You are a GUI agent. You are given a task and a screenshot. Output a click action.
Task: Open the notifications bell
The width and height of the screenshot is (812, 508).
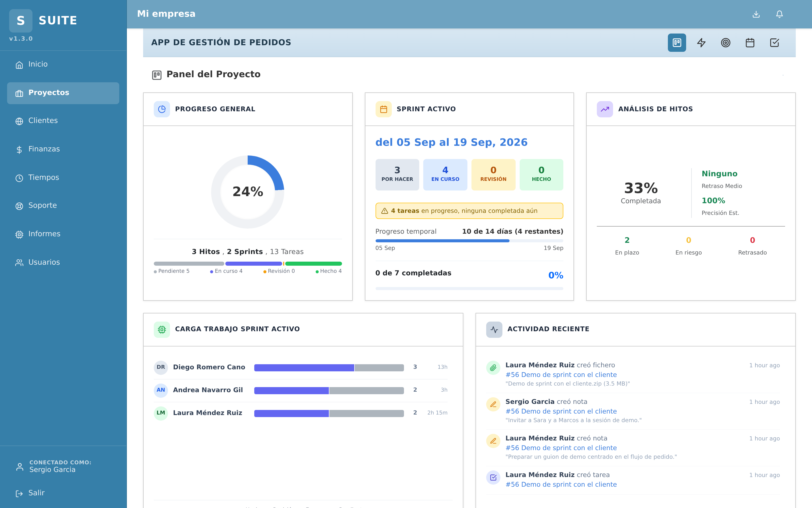click(x=780, y=14)
